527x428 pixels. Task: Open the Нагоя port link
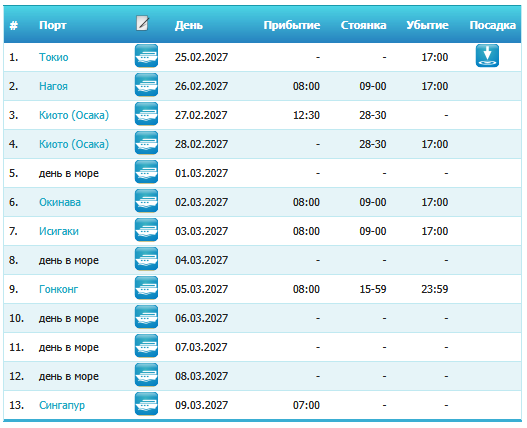pyautogui.click(x=53, y=86)
